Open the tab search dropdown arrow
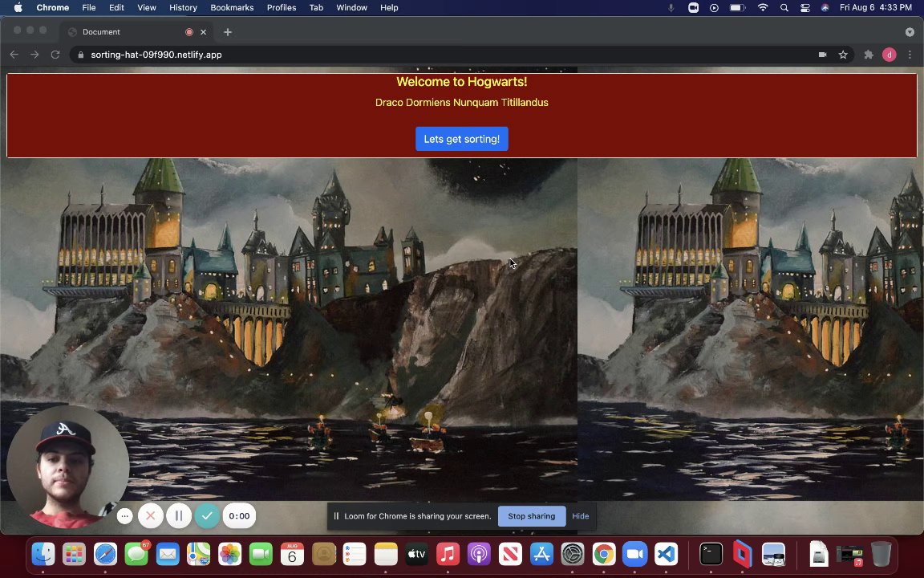The height and width of the screenshot is (578, 924). [910, 32]
